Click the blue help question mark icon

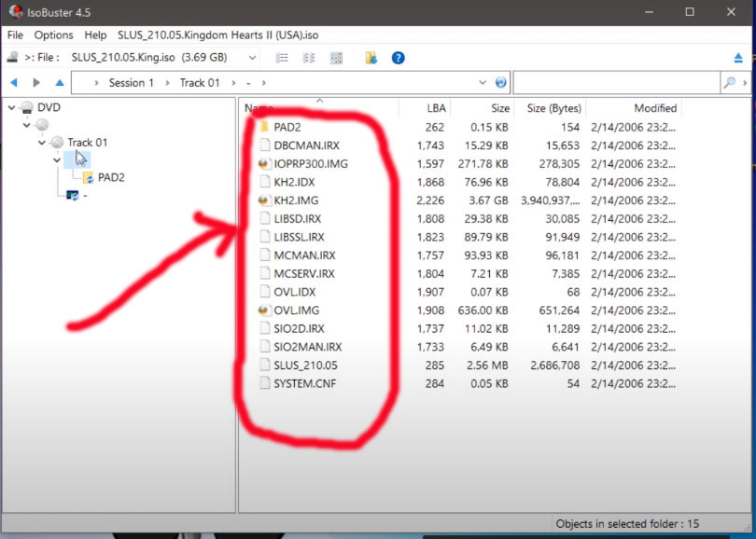[398, 58]
